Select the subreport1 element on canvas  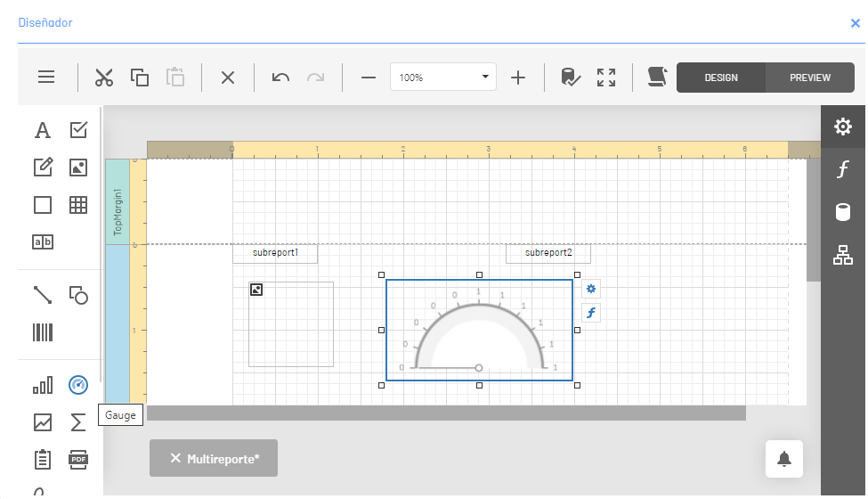pos(274,253)
